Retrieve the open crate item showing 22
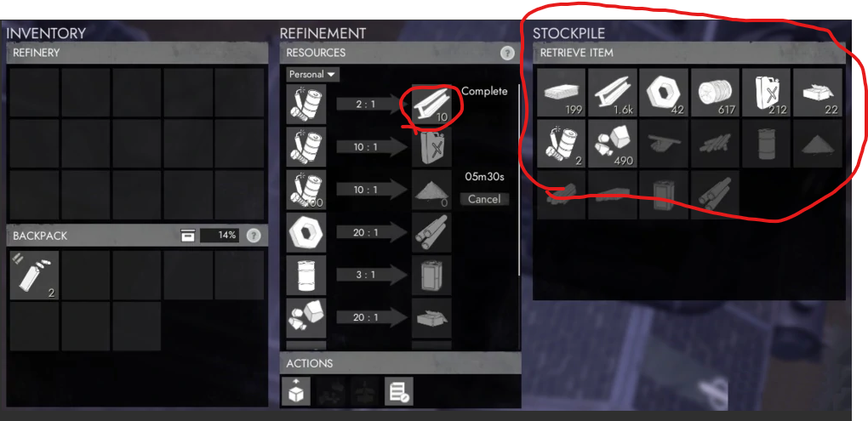The image size is (868, 421). click(x=817, y=93)
